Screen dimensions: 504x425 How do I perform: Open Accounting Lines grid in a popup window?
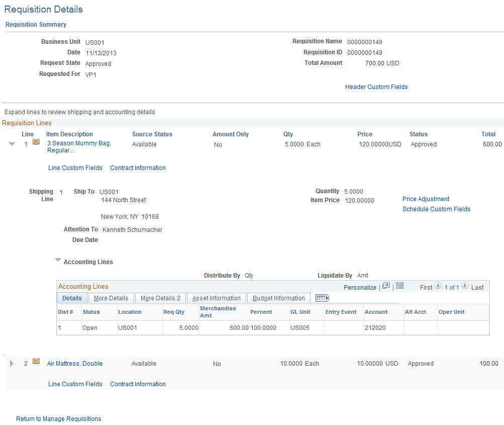[386, 285]
